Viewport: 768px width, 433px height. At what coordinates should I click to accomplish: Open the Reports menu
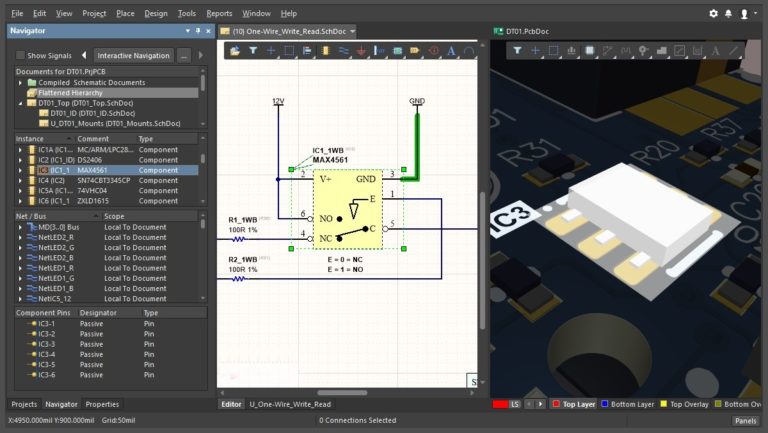[x=219, y=13]
